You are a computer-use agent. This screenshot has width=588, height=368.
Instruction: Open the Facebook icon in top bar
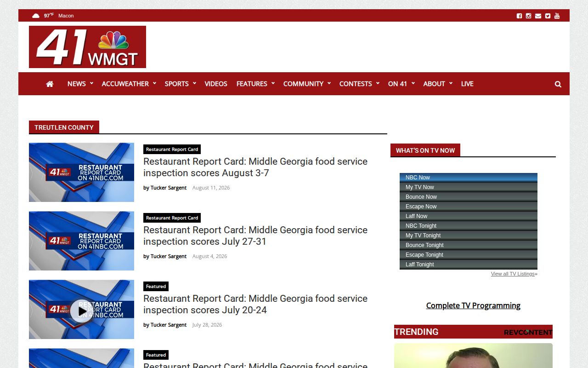[519, 16]
